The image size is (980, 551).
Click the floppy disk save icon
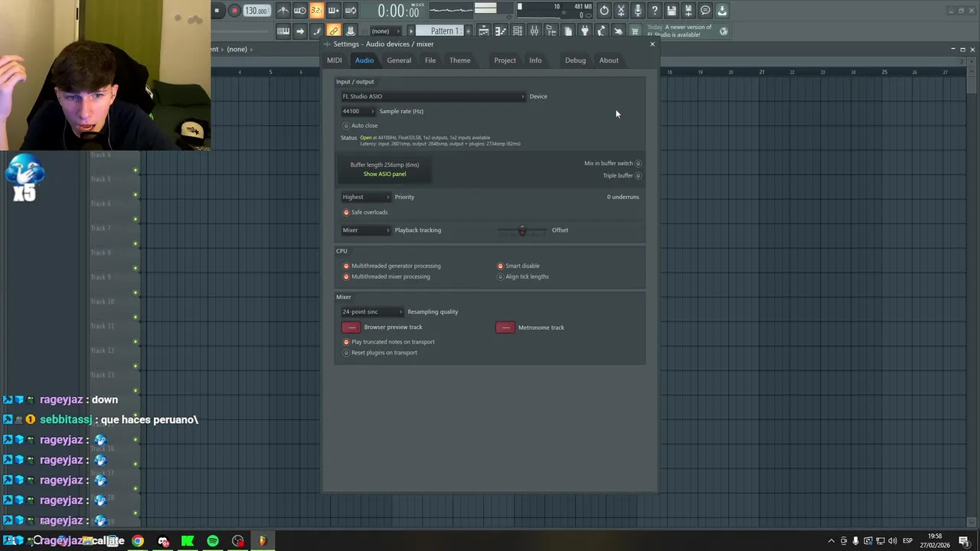[x=671, y=11]
